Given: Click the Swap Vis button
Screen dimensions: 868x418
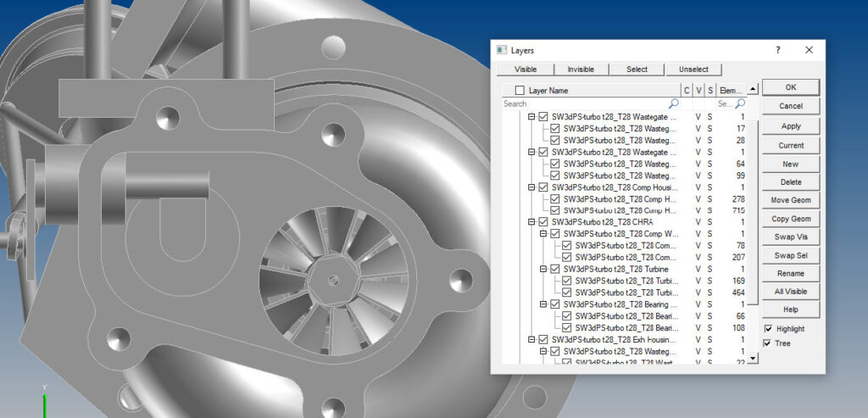Looking at the screenshot, I should pyautogui.click(x=790, y=237).
